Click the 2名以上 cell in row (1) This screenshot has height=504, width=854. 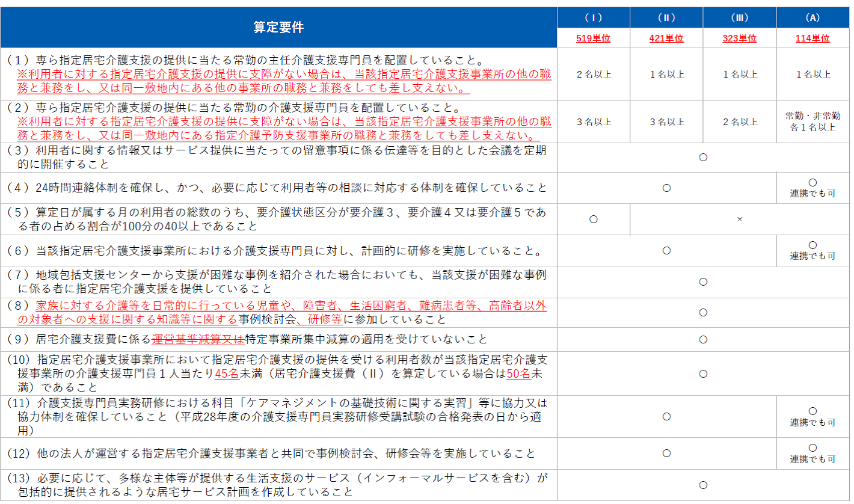tap(593, 75)
